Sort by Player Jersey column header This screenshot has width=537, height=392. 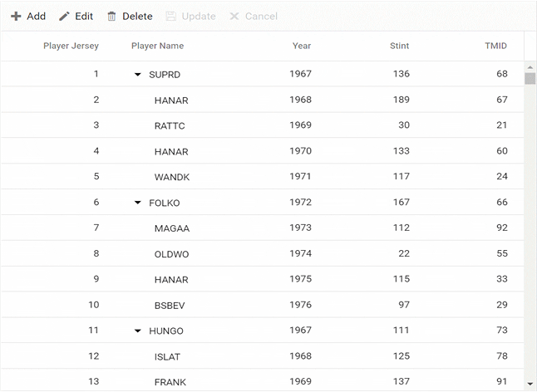click(71, 46)
